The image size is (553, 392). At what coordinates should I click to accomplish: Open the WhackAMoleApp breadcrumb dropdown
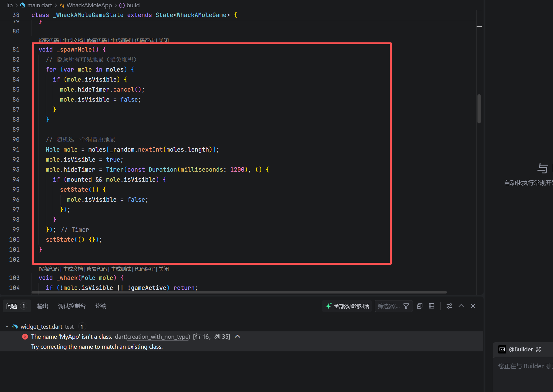pos(89,5)
